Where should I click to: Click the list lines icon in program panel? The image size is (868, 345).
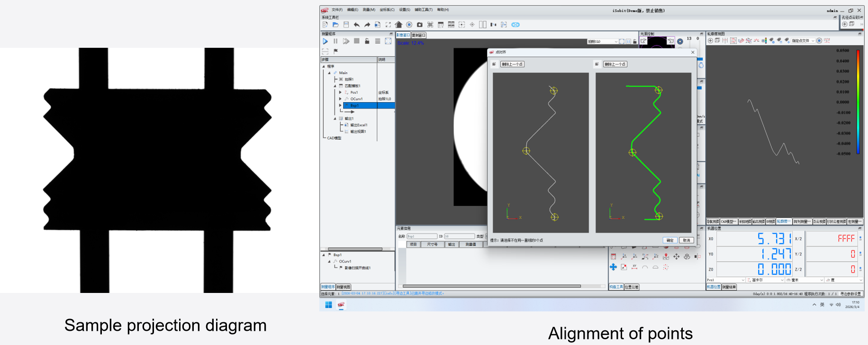[x=378, y=41]
